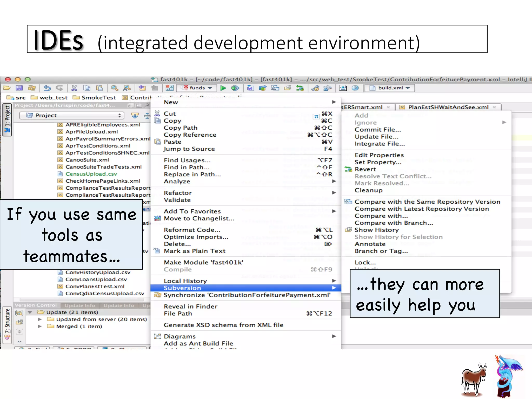Click the Back navigation arrow icon
This screenshot has width=532, height=399.
point(142,88)
